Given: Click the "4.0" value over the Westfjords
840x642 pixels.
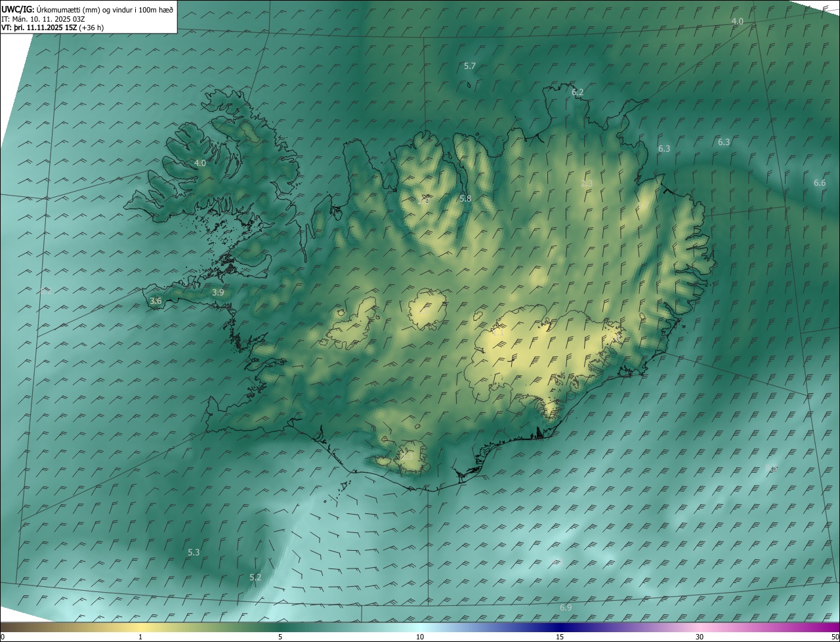Looking at the screenshot, I should 200,163.
